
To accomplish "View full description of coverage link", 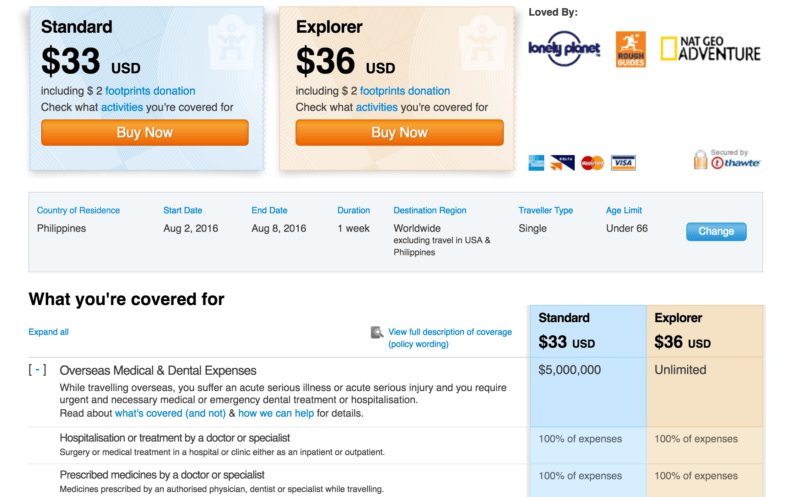I will 450,332.
